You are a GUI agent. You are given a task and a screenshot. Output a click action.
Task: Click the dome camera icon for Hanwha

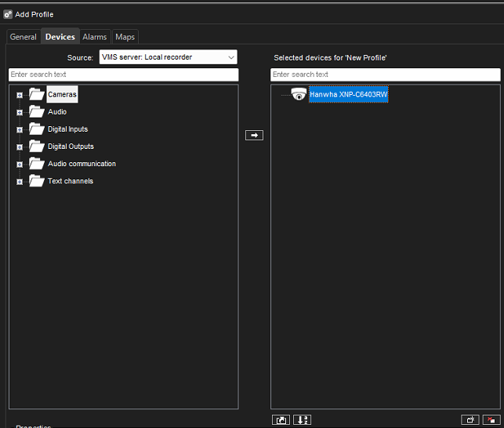(299, 94)
